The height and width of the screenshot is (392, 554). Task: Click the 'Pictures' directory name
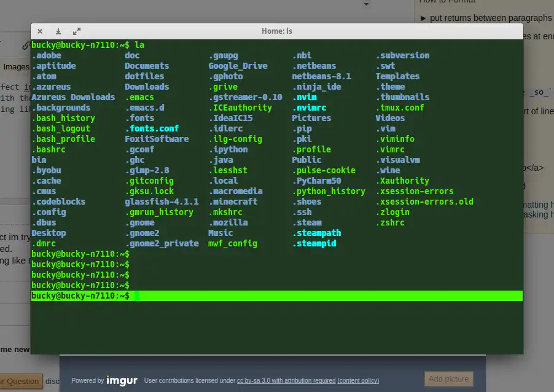click(311, 118)
